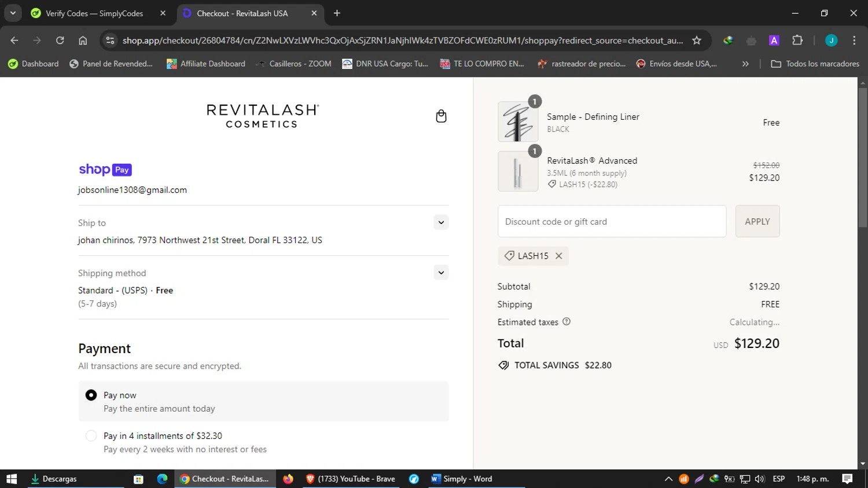Click the RevitaLash Advanced product thumbnail

pos(518,171)
